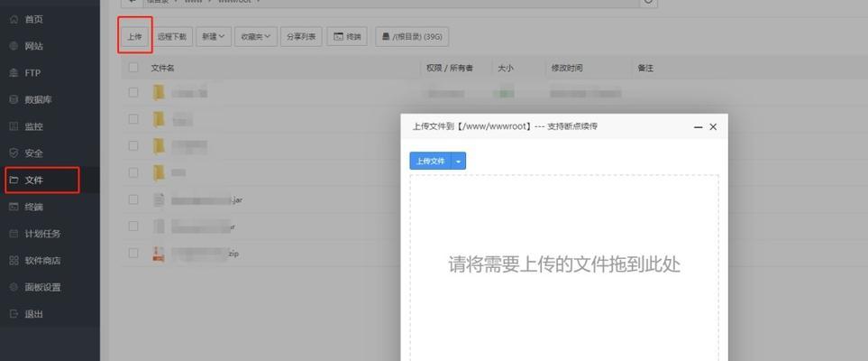Viewport: 868px width, 361px height.
Task: Click the 备注 remarks column header
Action: point(645,69)
